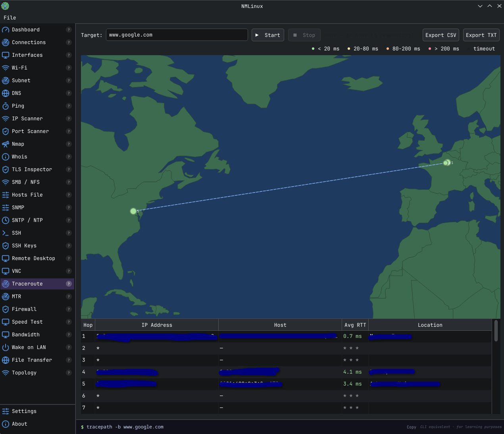The height and width of the screenshot is (434, 504).
Task: Go to the Settings page
Action: [37, 411]
